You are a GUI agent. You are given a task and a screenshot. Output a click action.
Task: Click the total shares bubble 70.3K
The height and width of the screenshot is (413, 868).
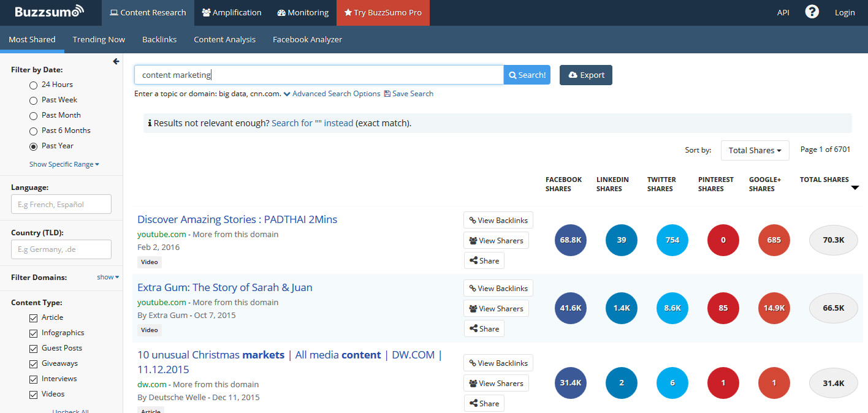pyautogui.click(x=834, y=240)
